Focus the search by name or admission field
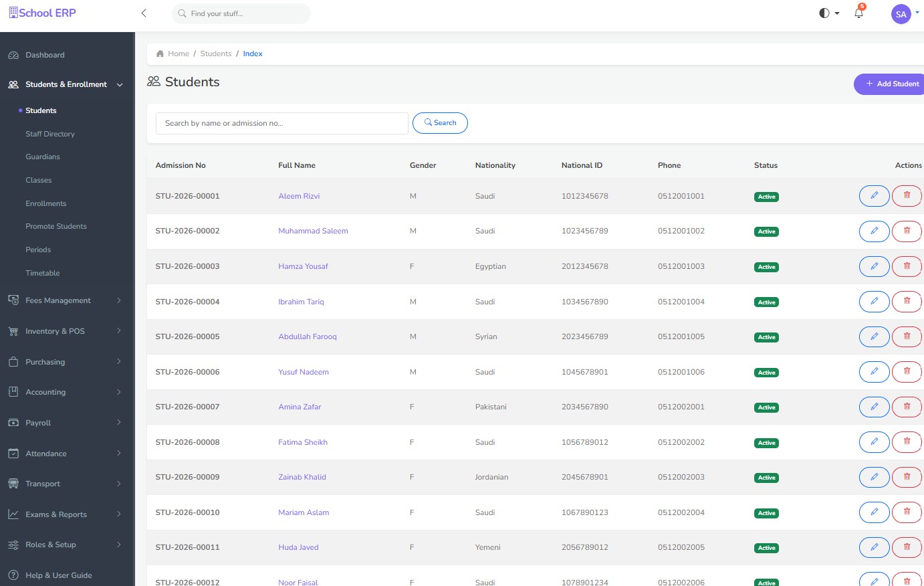The image size is (924, 586). click(282, 123)
